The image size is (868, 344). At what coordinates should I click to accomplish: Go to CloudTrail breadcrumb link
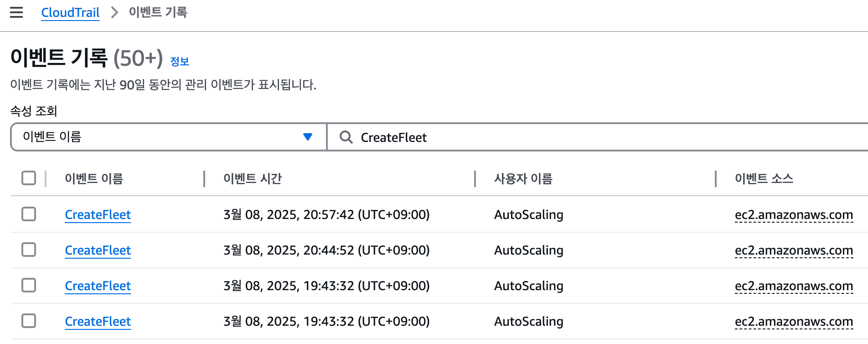(70, 13)
